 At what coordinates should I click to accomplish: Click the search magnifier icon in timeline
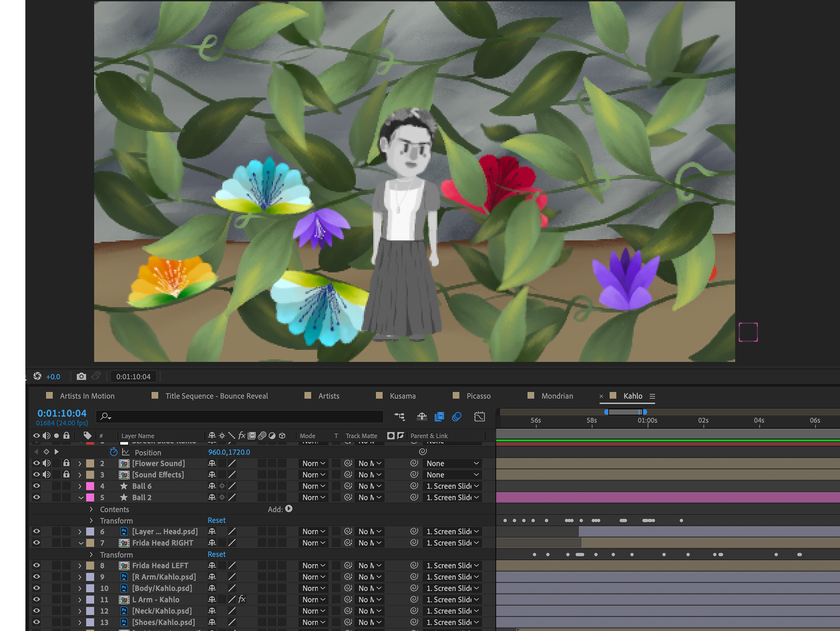[105, 417]
